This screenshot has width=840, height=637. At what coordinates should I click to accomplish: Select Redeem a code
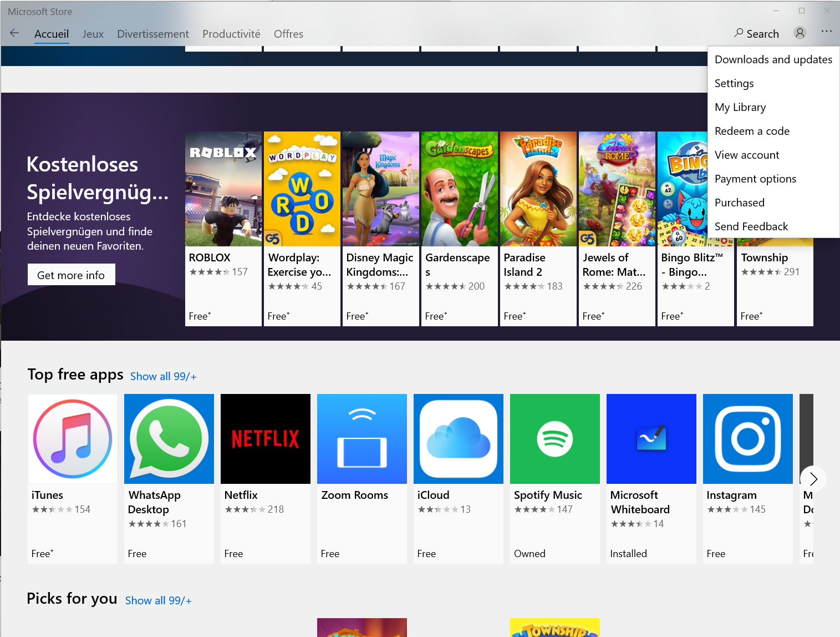tap(773, 131)
